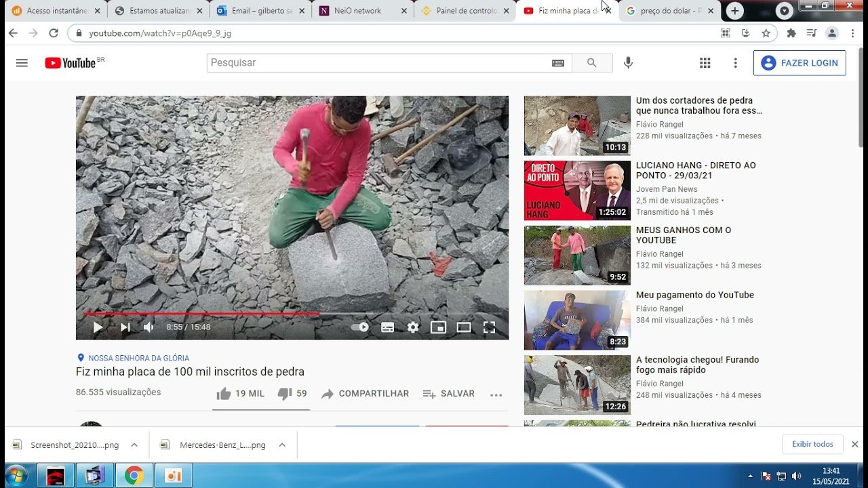Image resolution: width=868 pixels, height=488 pixels.
Task: Start voice search with the microphone
Action: tap(629, 62)
